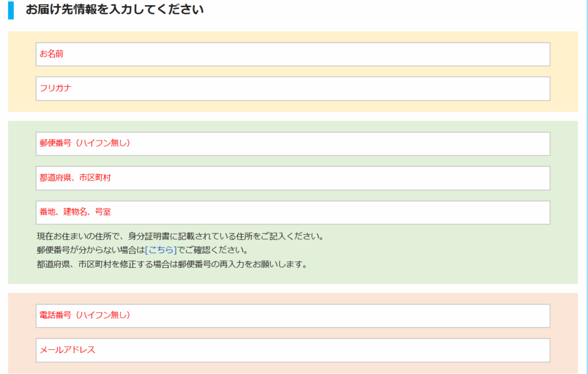Click the 都道府県、市区町村 address field
This screenshot has height=374, width=588.
pyautogui.click(x=293, y=178)
